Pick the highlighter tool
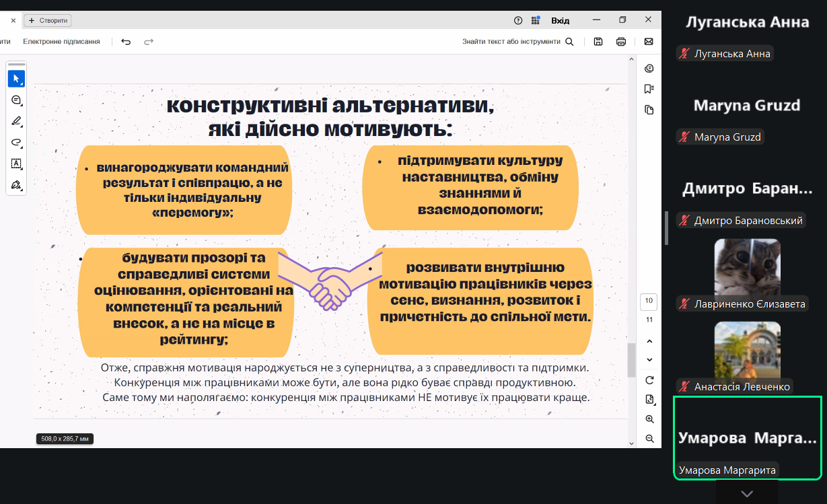827x504 pixels. click(16, 121)
